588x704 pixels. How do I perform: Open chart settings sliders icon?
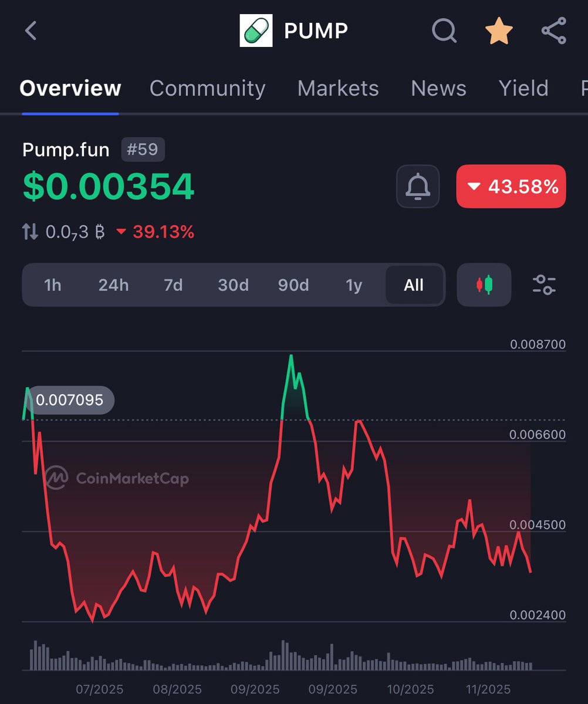(544, 285)
